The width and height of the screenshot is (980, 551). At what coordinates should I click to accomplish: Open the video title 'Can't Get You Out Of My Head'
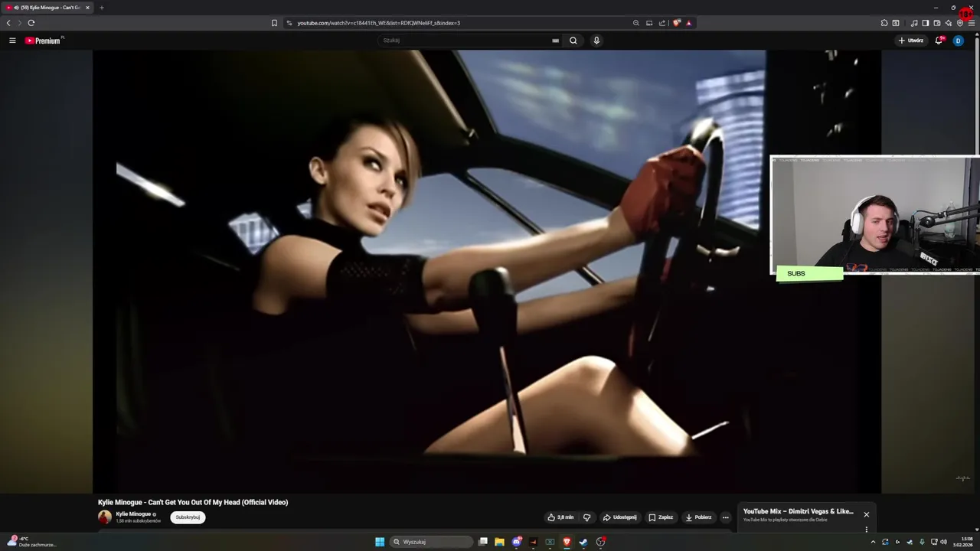tap(193, 502)
